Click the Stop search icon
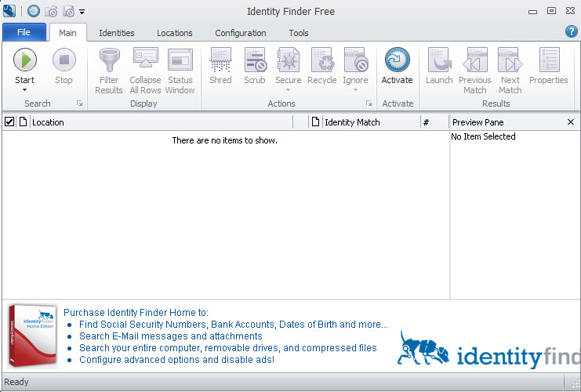This screenshot has height=392, width=581. pyautogui.click(x=64, y=60)
